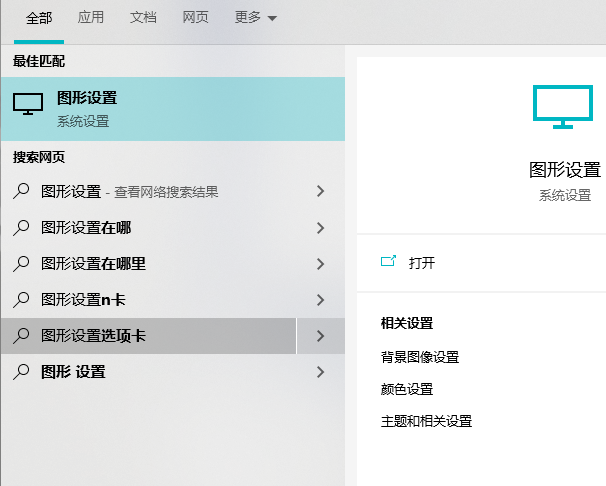Expand arrow for 图形设置在哪里 suggestion
Viewport: 606px width, 486px height.
click(320, 264)
